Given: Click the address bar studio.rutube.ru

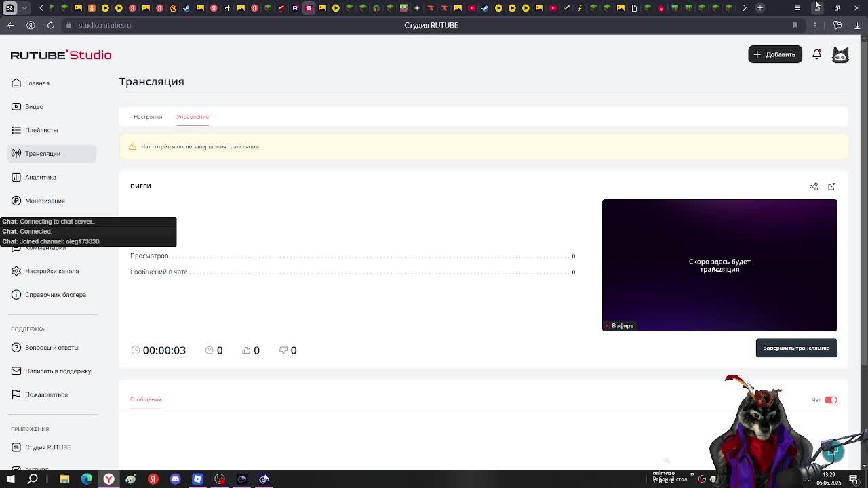Looking at the screenshot, I should 104,25.
